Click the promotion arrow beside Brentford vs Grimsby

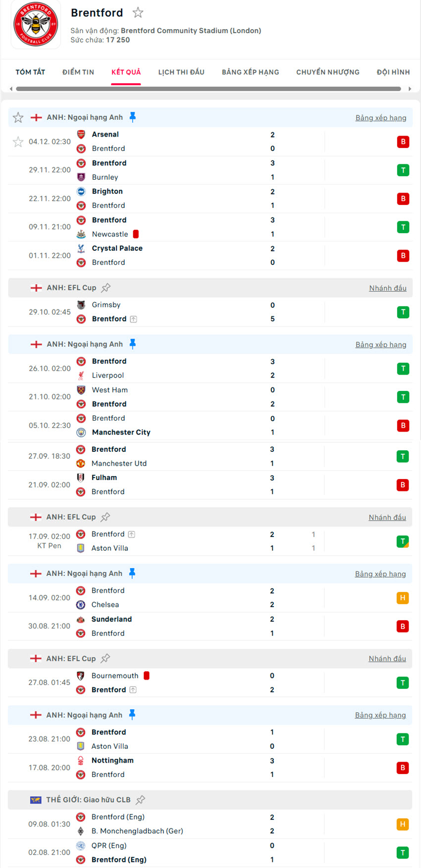(x=133, y=319)
